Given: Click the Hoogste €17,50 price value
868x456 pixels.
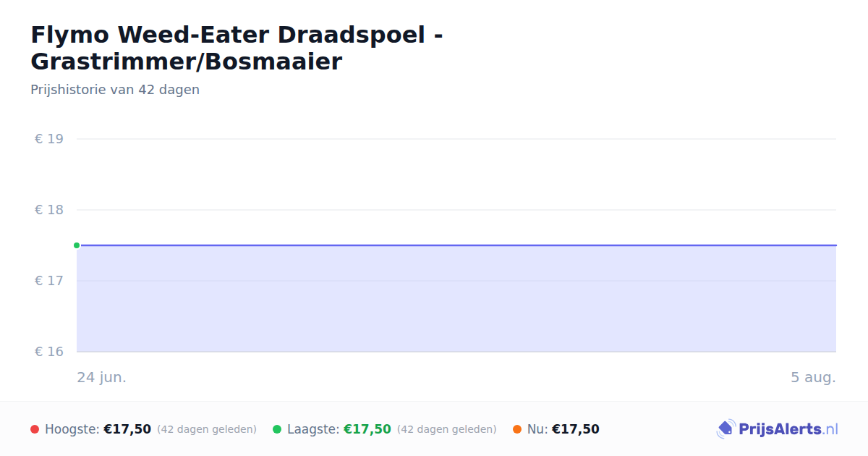Looking at the screenshot, I should click(127, 429).
